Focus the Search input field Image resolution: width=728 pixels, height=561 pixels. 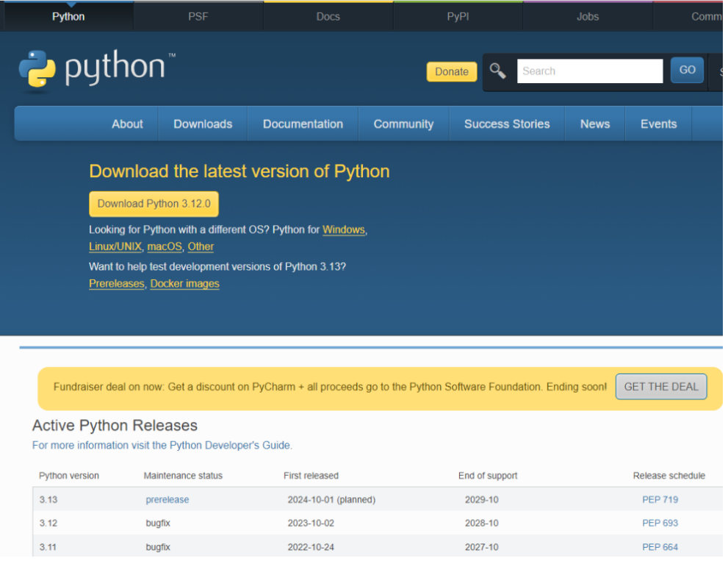pos(590,71)
